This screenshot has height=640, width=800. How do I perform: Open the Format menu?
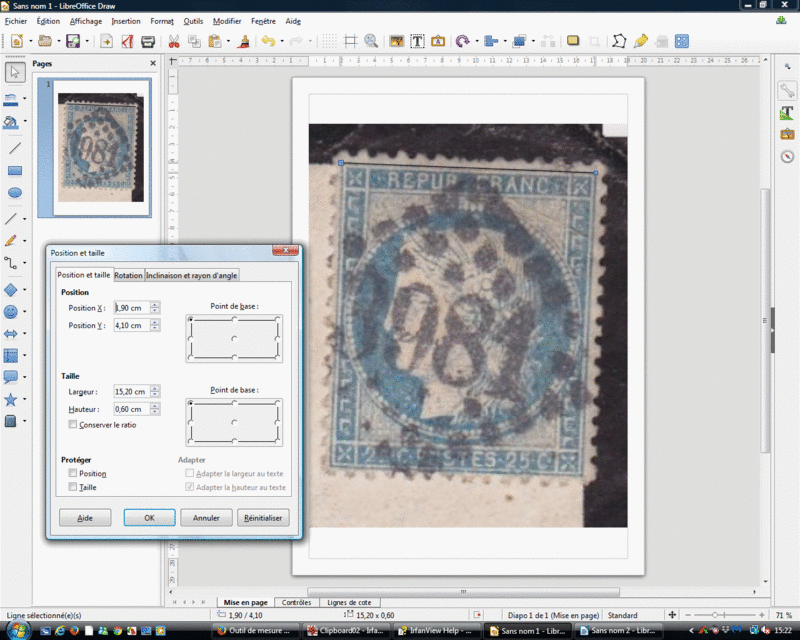(162, 21)
